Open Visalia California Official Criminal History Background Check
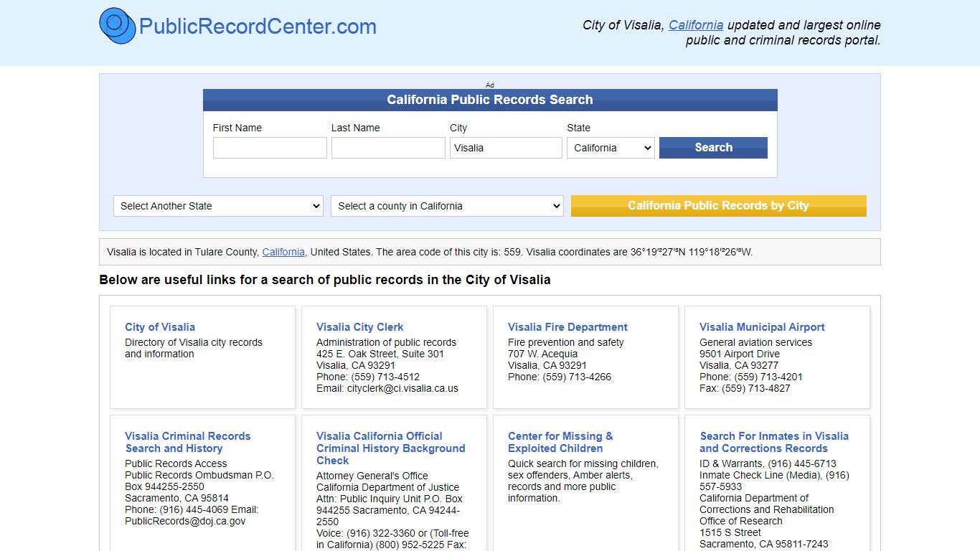Screen dimensions: 980x551 391,448
